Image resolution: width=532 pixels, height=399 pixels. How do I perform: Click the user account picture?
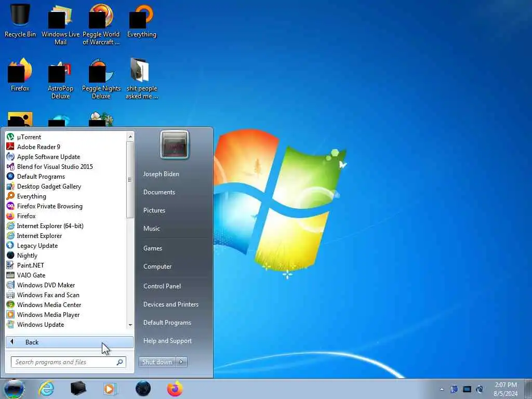pyautogui.click(x=175, y=144)
